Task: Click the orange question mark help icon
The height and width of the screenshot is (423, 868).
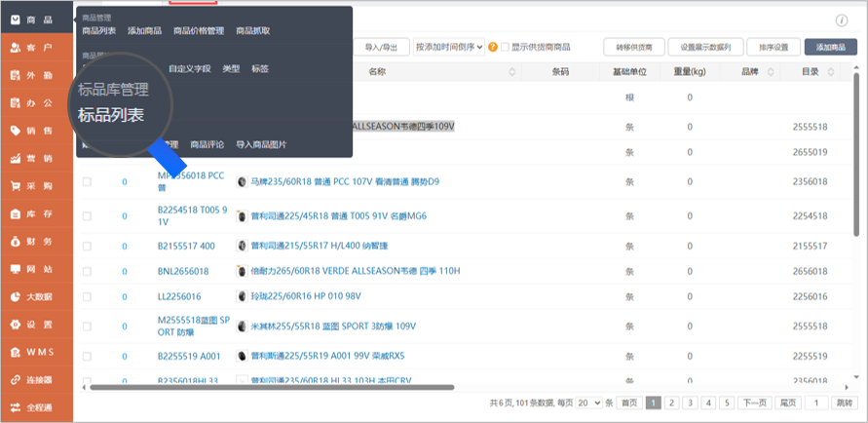Action: [493, 47]
